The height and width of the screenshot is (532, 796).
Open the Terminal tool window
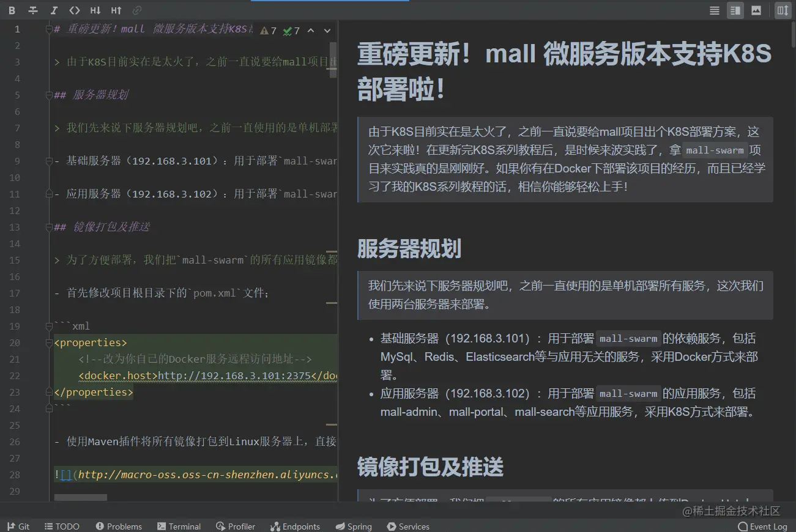[179, 526]
